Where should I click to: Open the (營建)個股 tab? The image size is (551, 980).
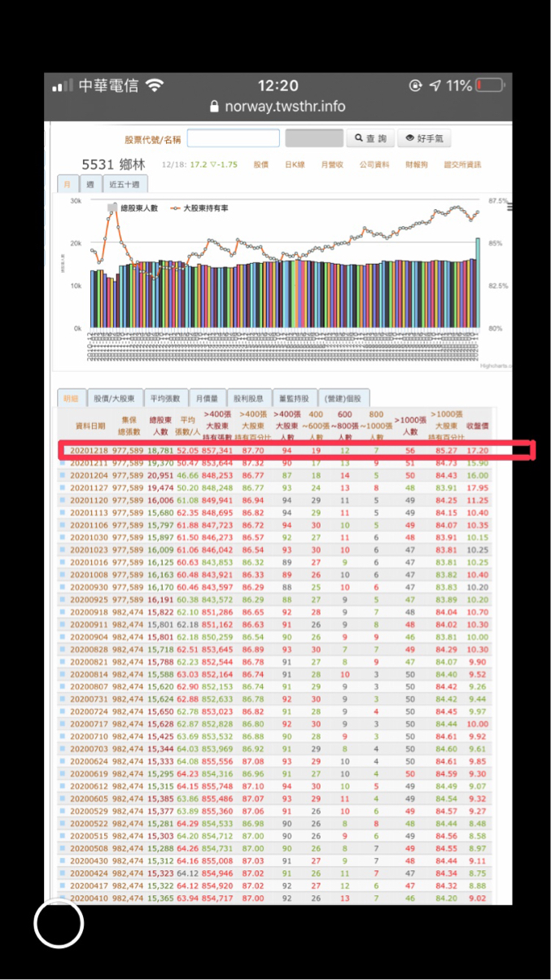click(x=343, y=399)
